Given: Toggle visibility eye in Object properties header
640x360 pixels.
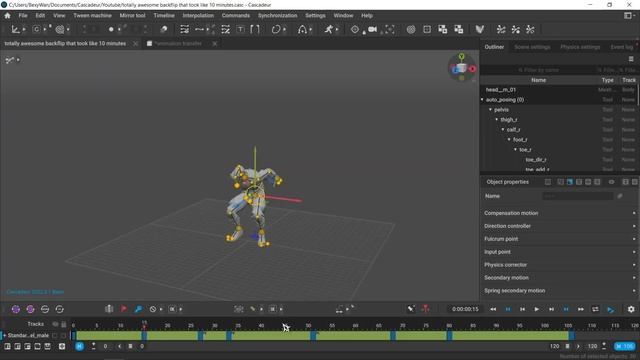Looking at the screenshot, I should point(611,182).
